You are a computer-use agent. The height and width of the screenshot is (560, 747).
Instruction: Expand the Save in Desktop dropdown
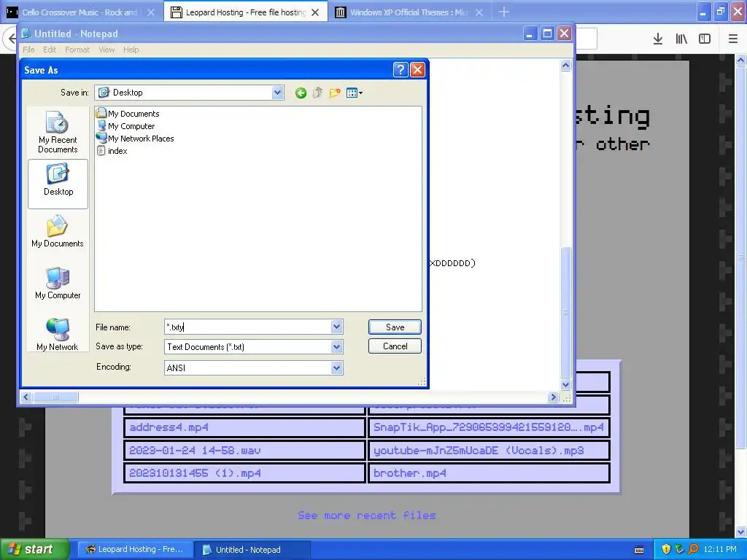click(278, 93)
